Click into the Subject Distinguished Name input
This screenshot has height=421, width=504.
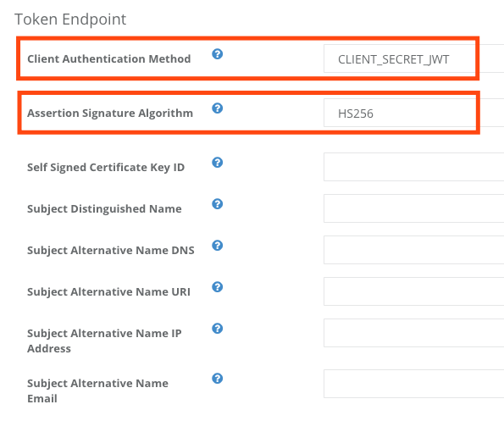coord(413,208)
